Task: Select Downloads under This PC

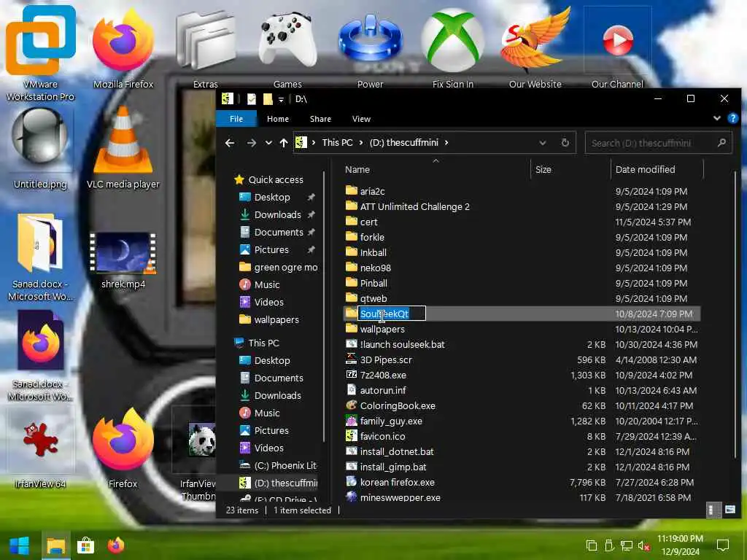Action: point(270,395)
